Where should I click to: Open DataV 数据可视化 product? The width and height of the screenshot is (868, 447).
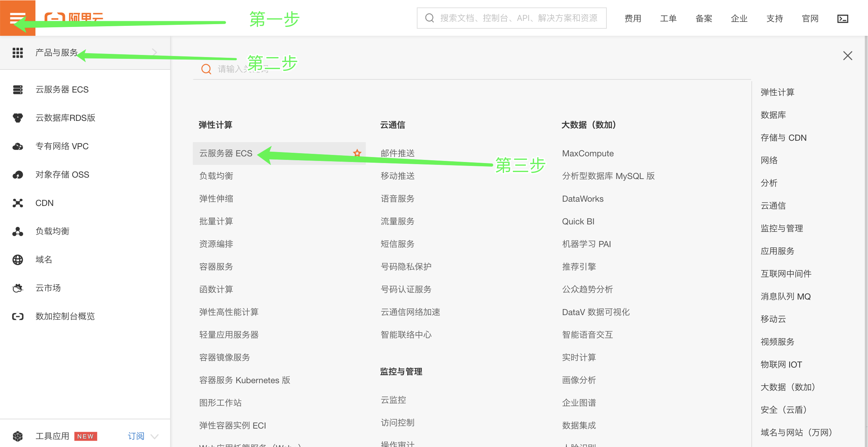point(596,312)
